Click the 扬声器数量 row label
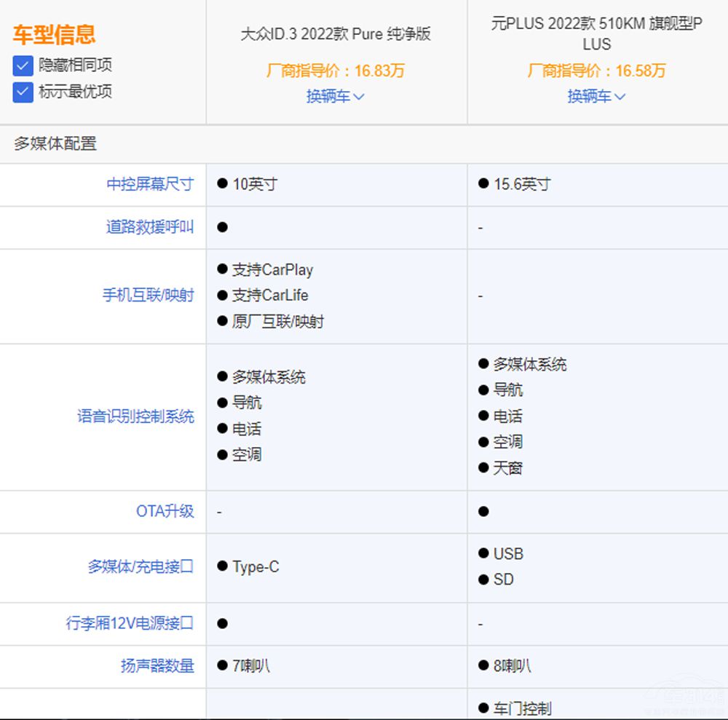The width and height of the screenshot is (728, 720). pos(157,665)
